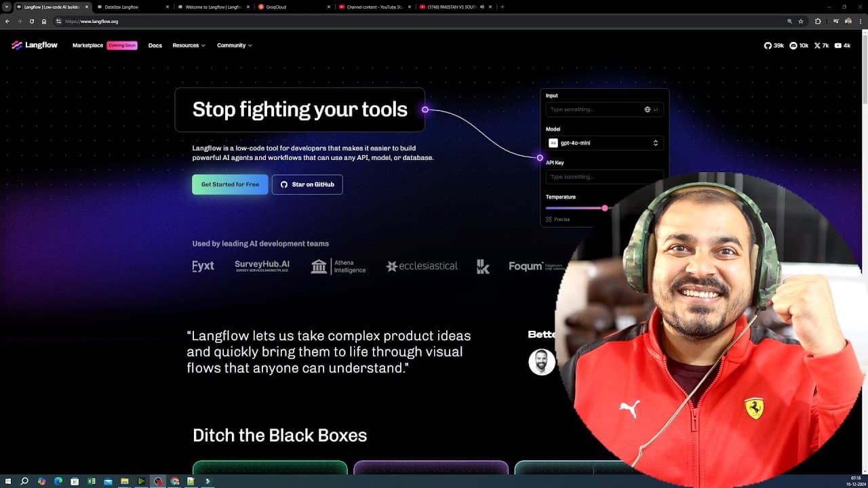Click the zoom magnifier icon in the address bar
The width and height of the screenshot is (868, 488).
[789, 21]
